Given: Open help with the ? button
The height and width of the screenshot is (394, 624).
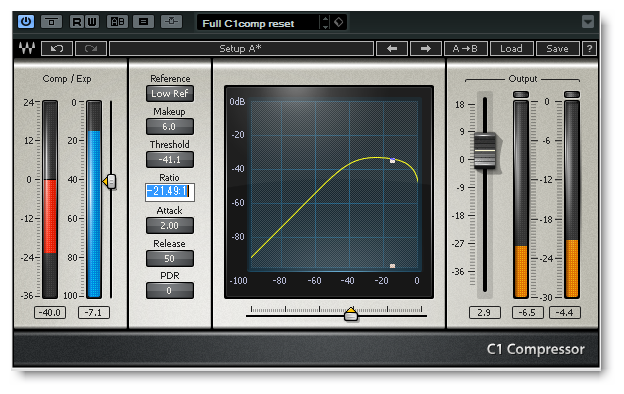Looking at the screenshot, I should [589, 49].
